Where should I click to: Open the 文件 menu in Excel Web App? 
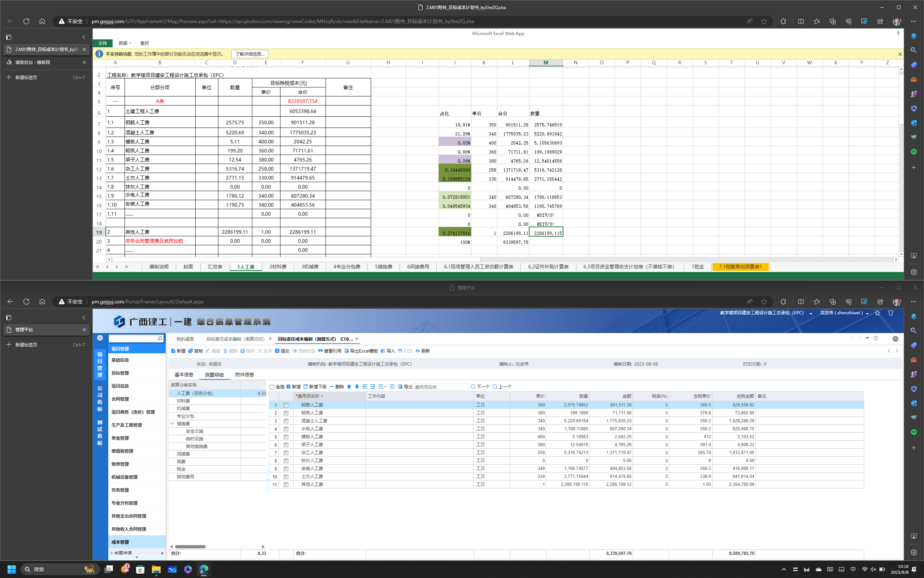tap(103, 43)
